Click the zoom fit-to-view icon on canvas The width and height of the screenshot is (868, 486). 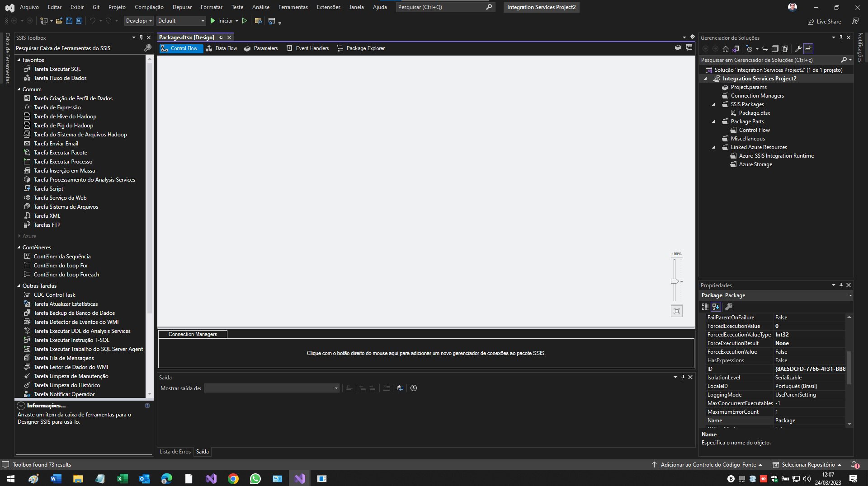pyautogui.click(x=676, y=311)
